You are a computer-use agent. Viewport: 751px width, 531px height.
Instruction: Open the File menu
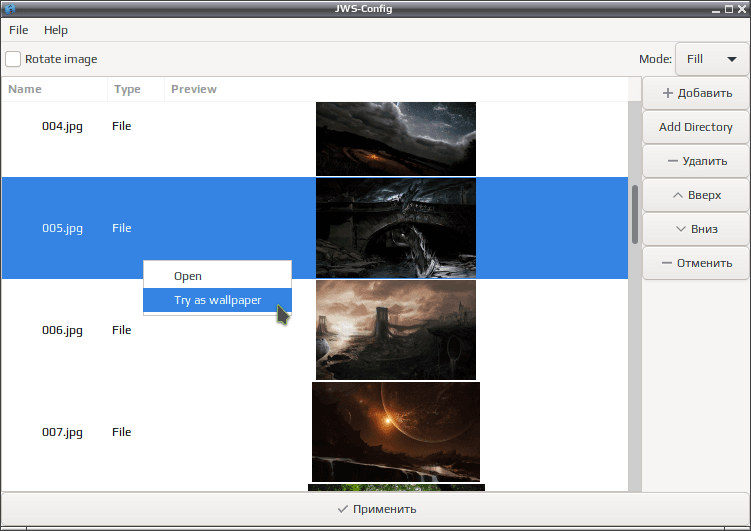pos(19,30)
